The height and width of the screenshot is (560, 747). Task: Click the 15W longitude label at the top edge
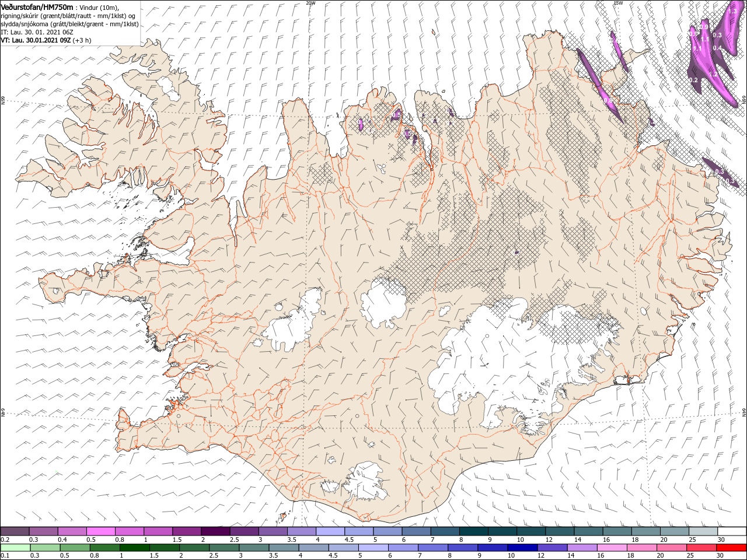(618, 2)
